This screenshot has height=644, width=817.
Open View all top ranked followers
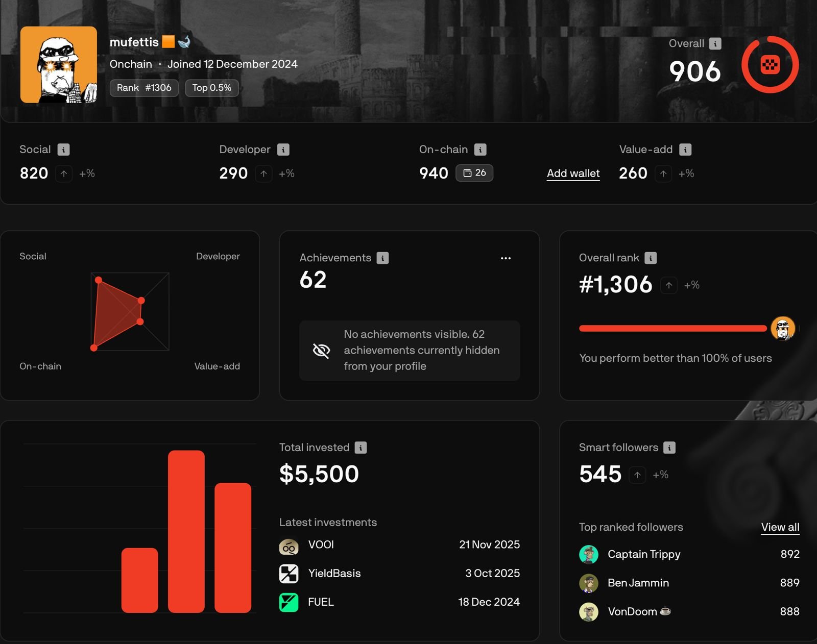tap(780, 527)
